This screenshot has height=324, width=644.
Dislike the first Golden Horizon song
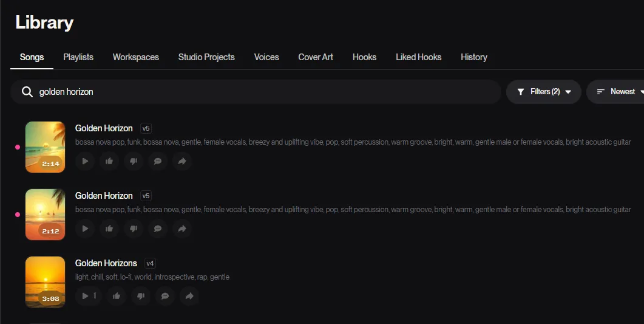coord(134,161)
